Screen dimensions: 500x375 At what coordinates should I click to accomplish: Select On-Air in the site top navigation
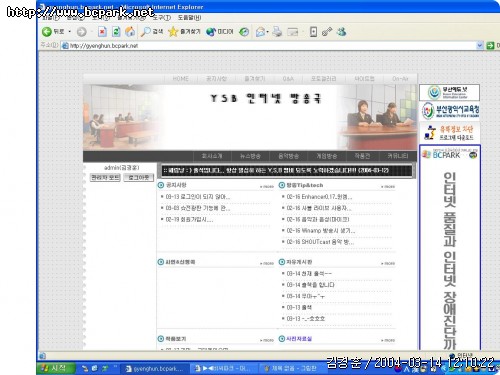click(400, 79)
